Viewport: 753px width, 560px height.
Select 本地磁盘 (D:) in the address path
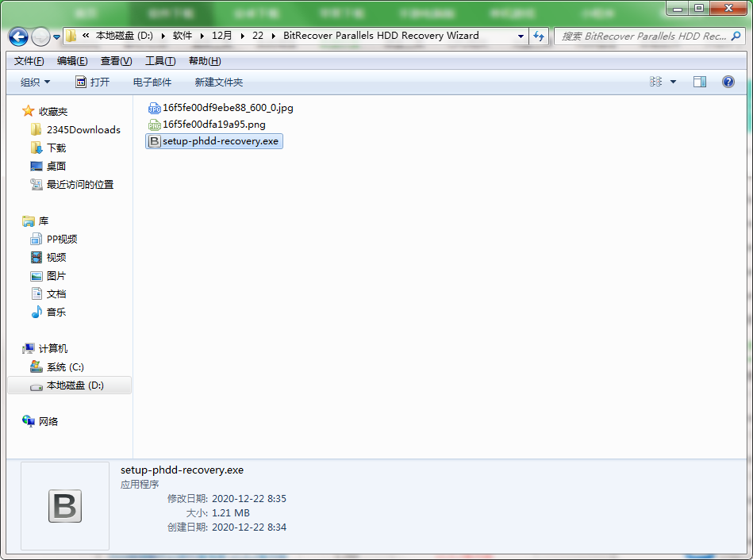click(x=125, y=36)
